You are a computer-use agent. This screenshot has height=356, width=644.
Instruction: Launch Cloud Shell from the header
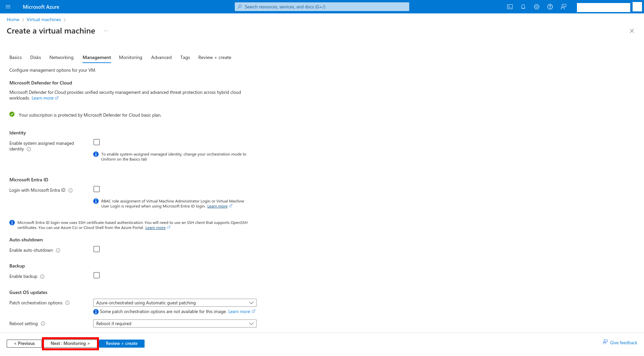tap(510, 7)
